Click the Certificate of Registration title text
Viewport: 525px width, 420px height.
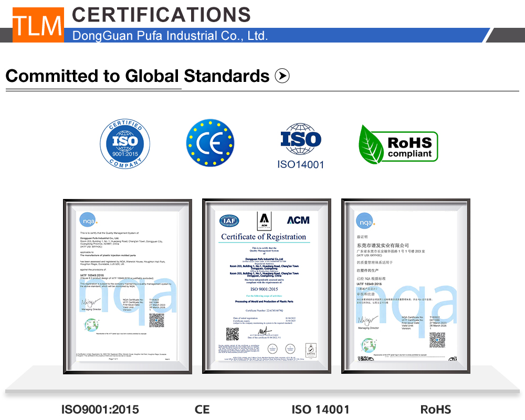[x=264, y=237]
